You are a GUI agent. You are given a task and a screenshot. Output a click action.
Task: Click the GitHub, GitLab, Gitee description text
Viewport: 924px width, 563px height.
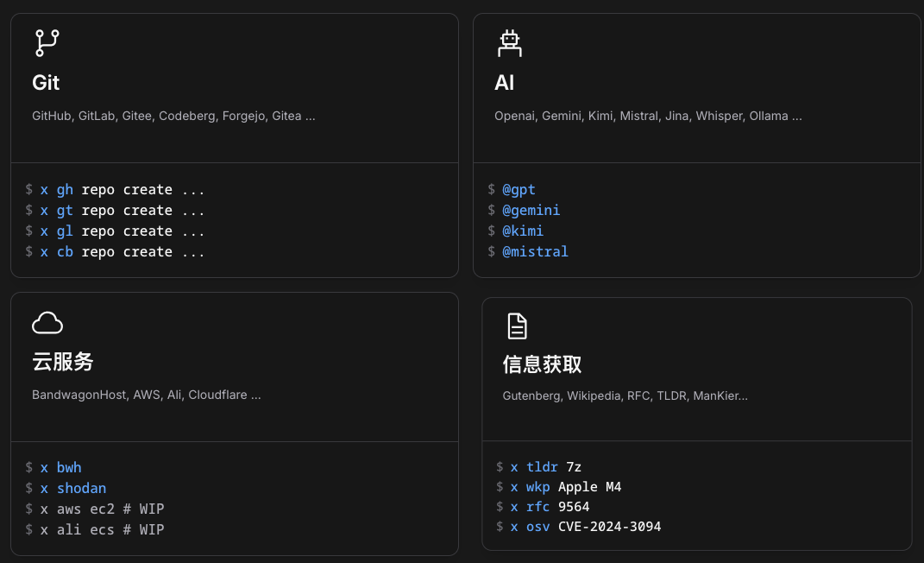pos(173,116)
